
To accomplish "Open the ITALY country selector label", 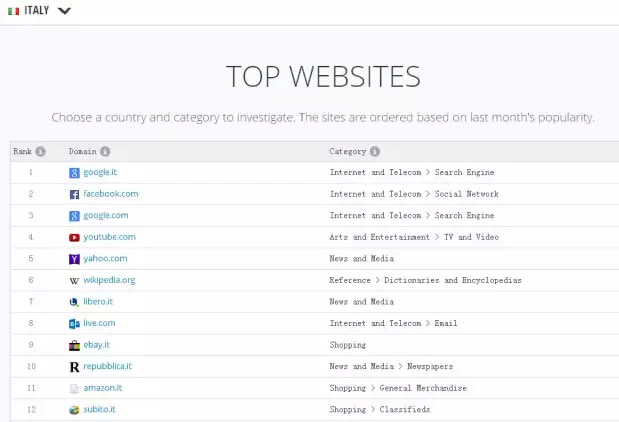I will (x=37, y=11).
